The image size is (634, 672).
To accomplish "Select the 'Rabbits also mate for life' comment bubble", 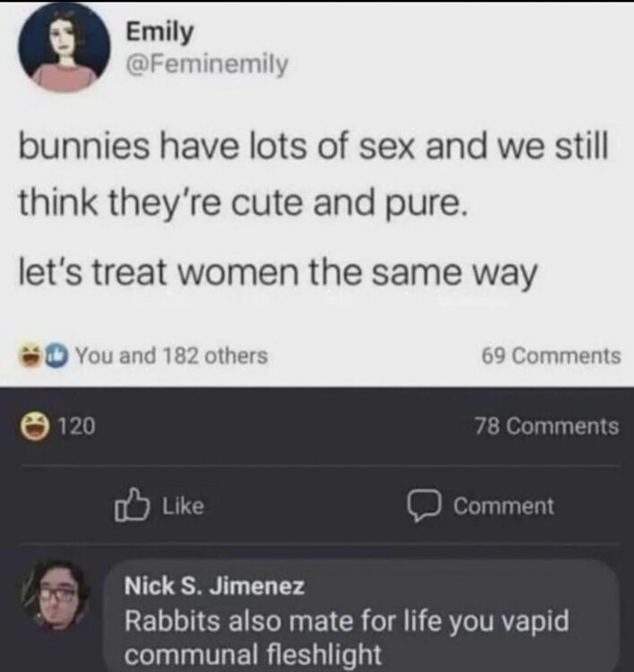I will coord(362,616).
